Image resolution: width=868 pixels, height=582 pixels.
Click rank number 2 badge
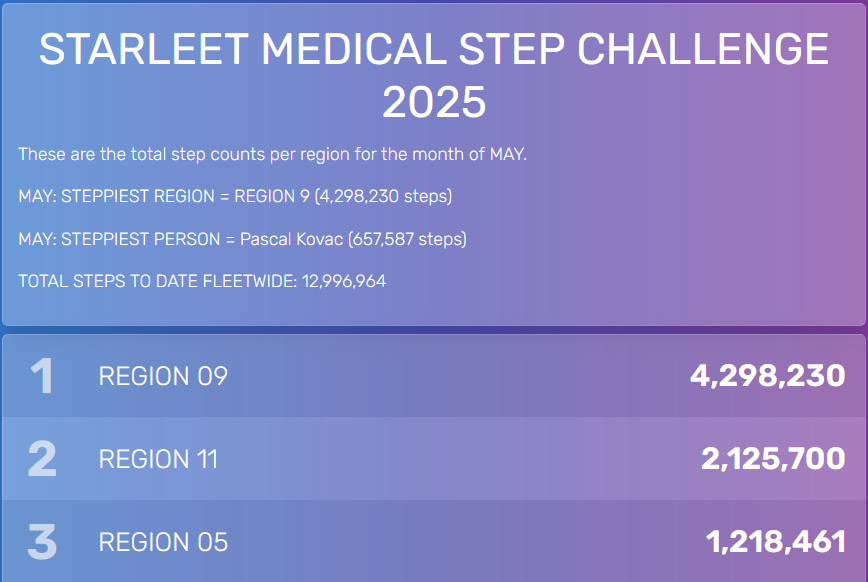(x=42, y=459)
